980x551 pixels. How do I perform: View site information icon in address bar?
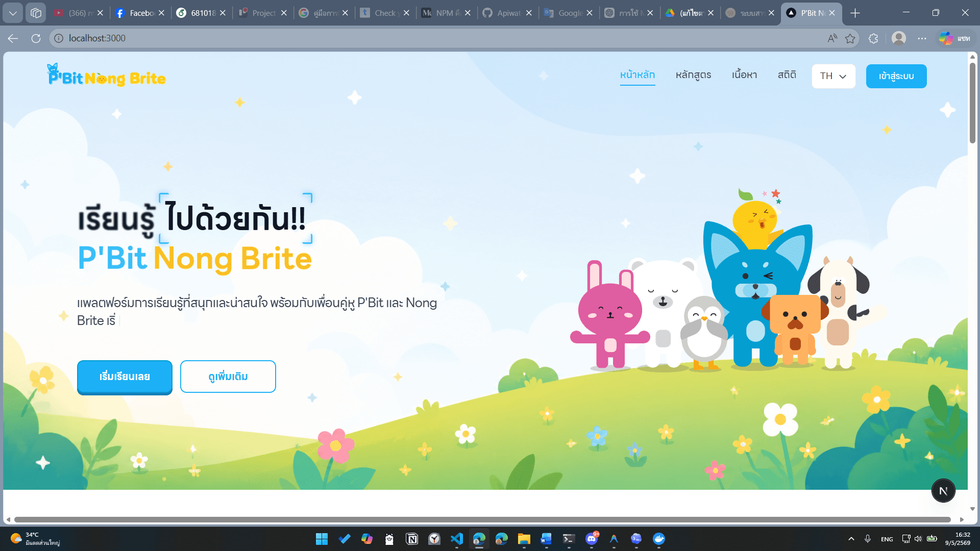tap(59, 38)
